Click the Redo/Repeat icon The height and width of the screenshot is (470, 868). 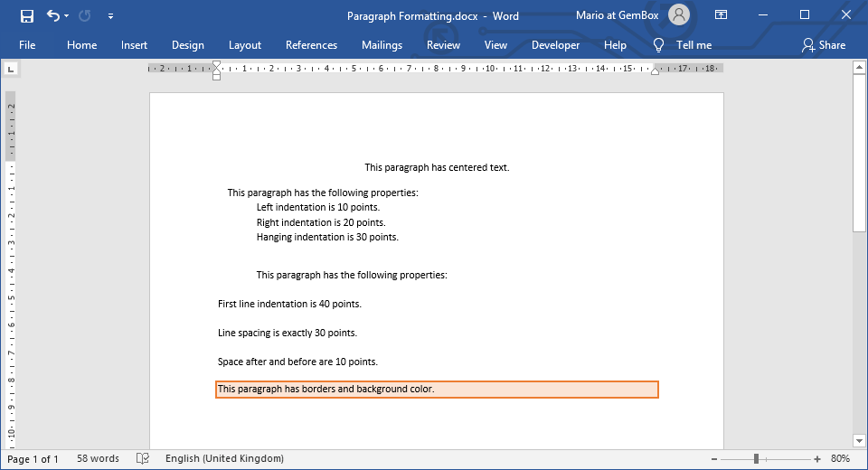(85, 15)
